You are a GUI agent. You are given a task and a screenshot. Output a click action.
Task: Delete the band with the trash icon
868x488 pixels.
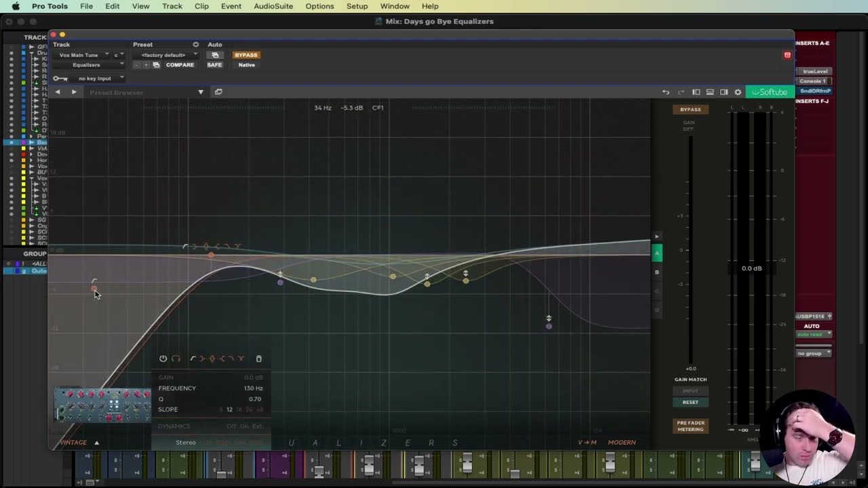[258, 359]
